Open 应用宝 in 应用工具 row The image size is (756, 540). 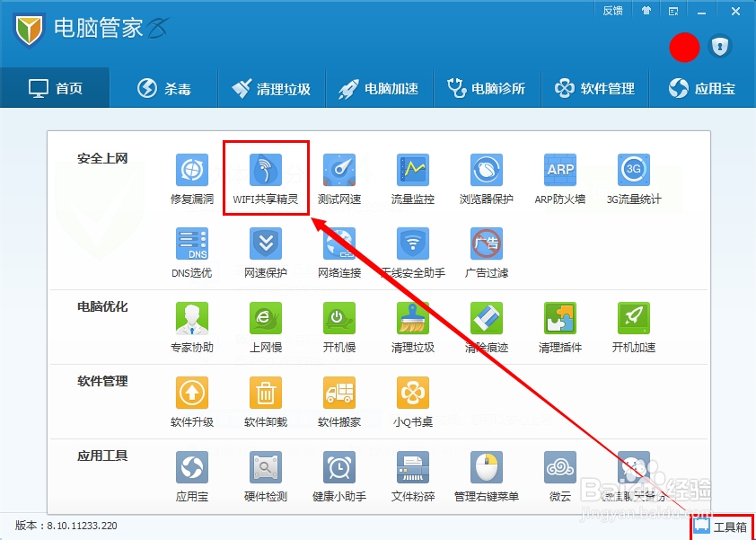pyautogui.click(x=192, y=477)
